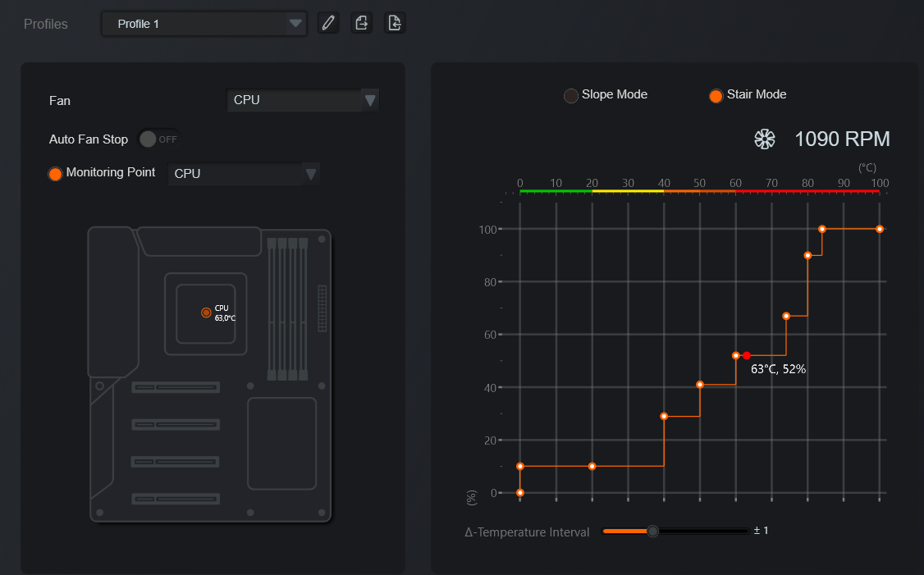924x575 pixels.
Task: Select the Slope Mode radio button
Action: (x=570, y=95)
